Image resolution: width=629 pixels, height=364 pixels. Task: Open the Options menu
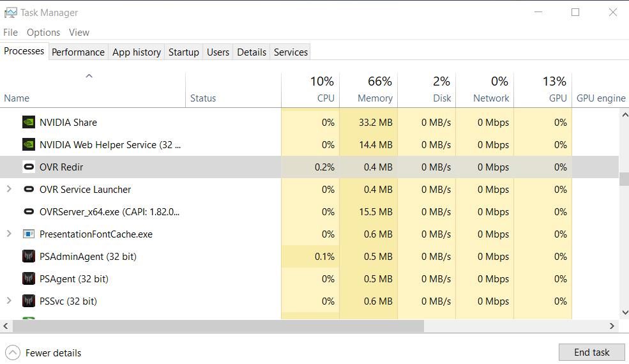(43, 33)
